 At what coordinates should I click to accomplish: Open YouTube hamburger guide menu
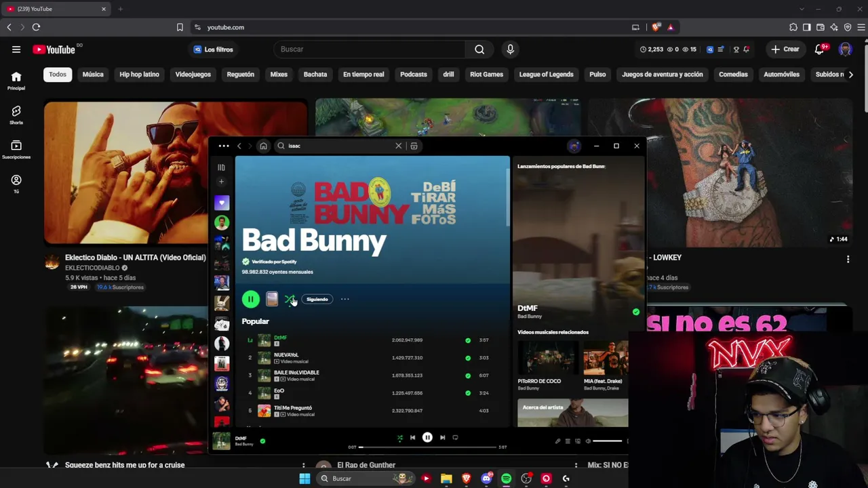(16, 49)
